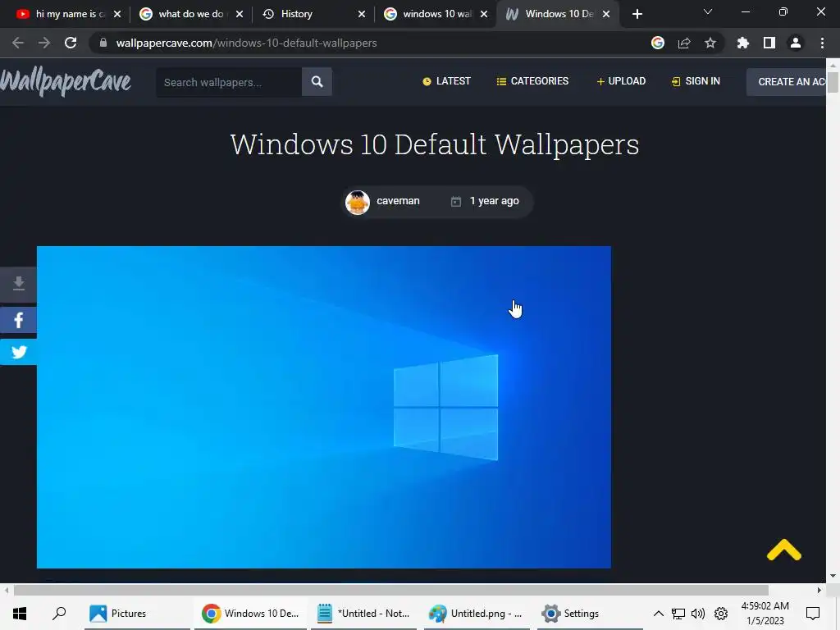Open Untitled.png Paint from the taskbar

click(x=477, y=614)
